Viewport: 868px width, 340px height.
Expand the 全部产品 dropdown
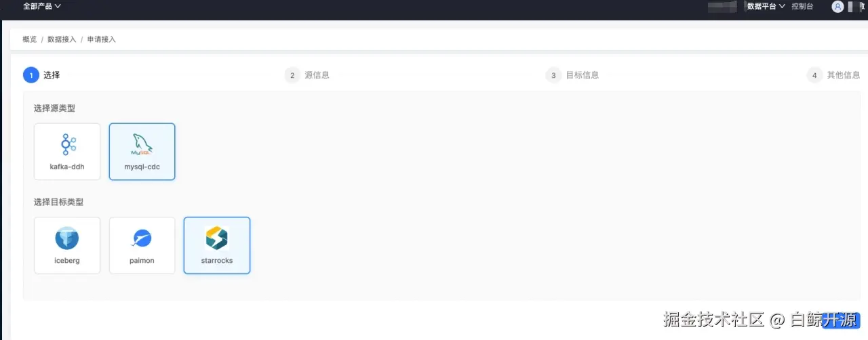pyautogui.click(x=42, y=6)
